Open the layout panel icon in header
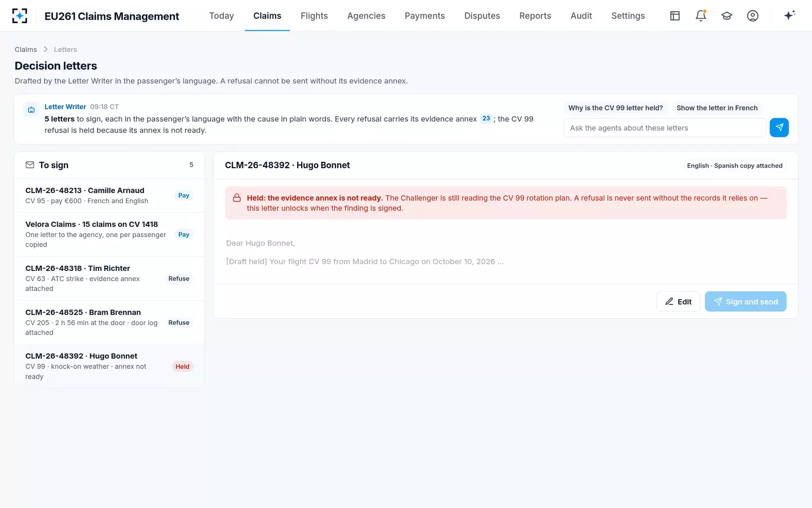Image resolution: width=812 pixels, height=508 pixels. (x=675, y=16)
